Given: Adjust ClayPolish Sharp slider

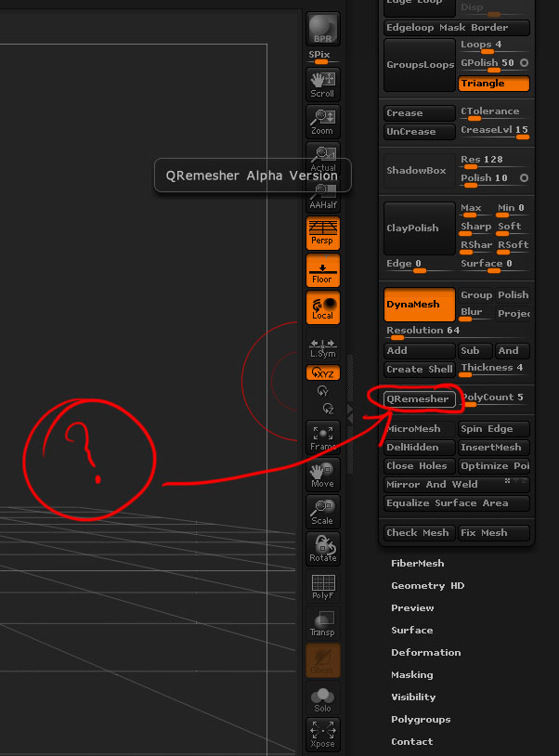Looking at the screenshot, I should pos(476,228).
